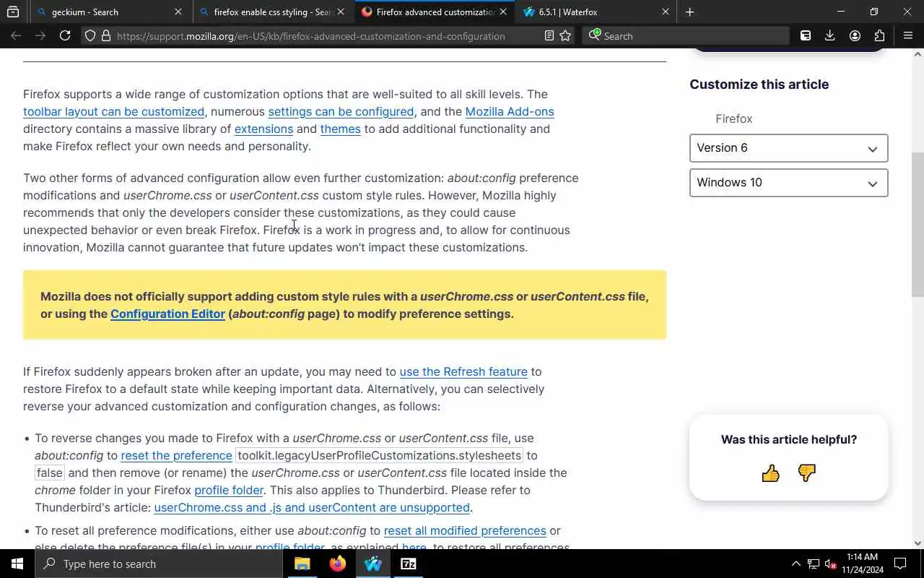The width and height of the screenshot is (924, 578).
Task: Open 'toolbar layout can be customized' link
Action: pos(113,111)
